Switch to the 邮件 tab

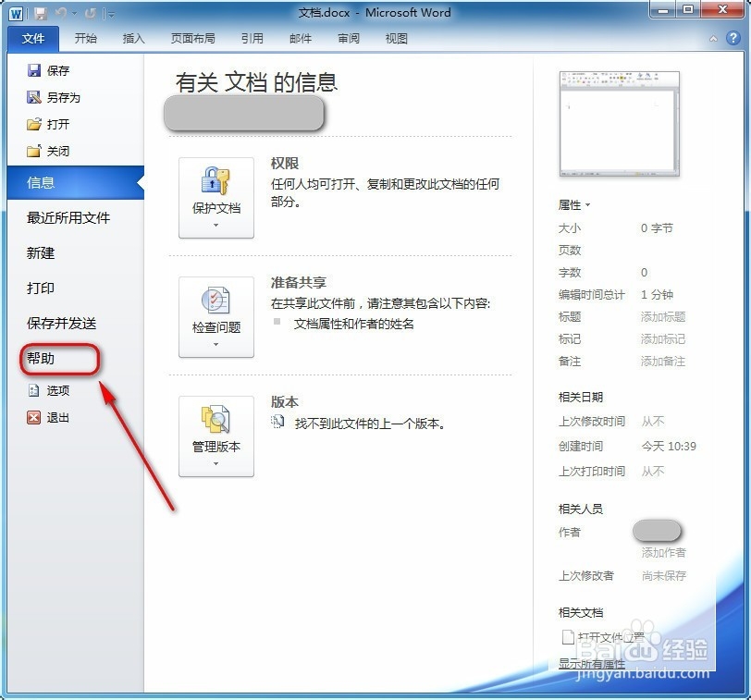point(301,38)
